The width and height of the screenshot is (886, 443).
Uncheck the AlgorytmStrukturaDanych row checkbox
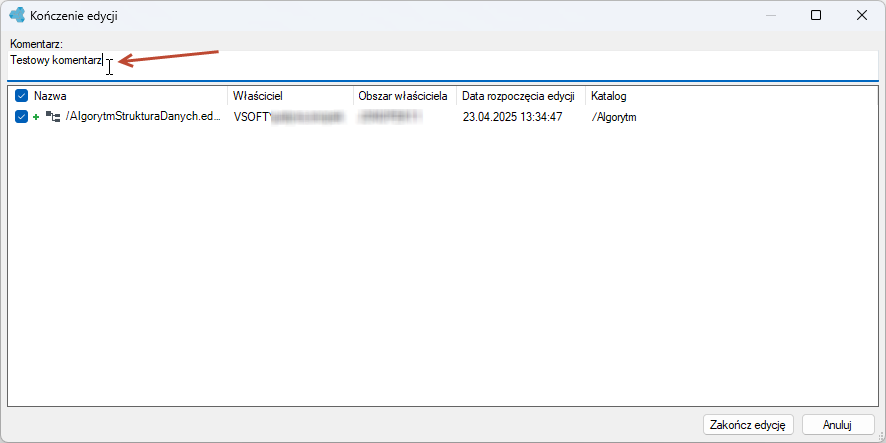tap(21, 117)
